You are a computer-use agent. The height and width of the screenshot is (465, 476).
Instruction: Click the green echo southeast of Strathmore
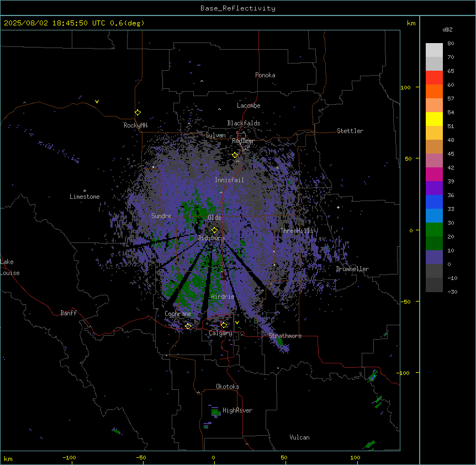coord(279,341)
